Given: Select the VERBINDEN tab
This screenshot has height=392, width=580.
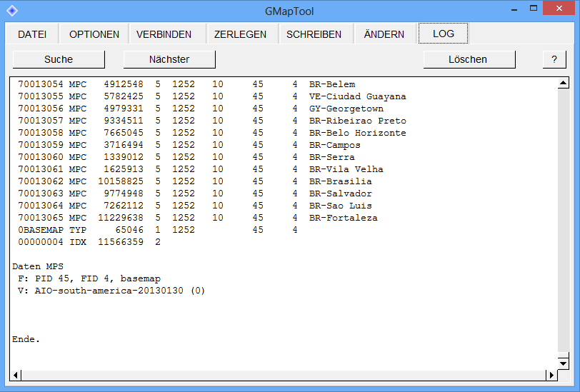Looking at the screenshot, I should point(164,34).
